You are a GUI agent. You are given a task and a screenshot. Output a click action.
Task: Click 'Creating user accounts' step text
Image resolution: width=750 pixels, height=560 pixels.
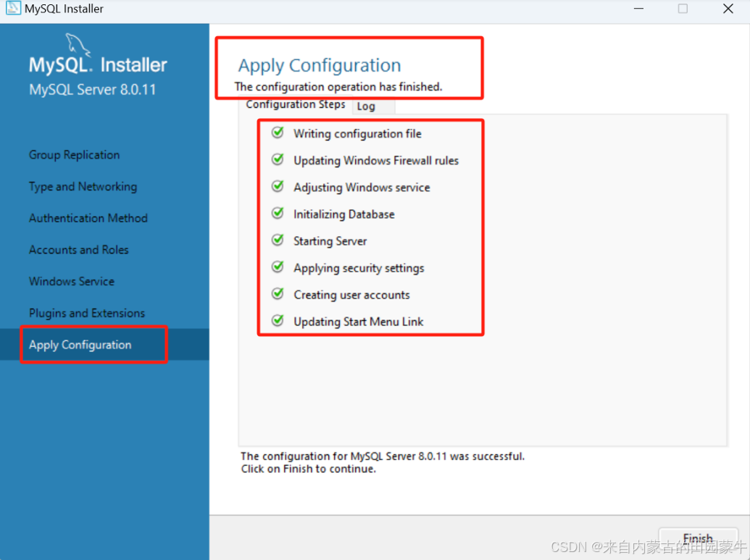351,295
